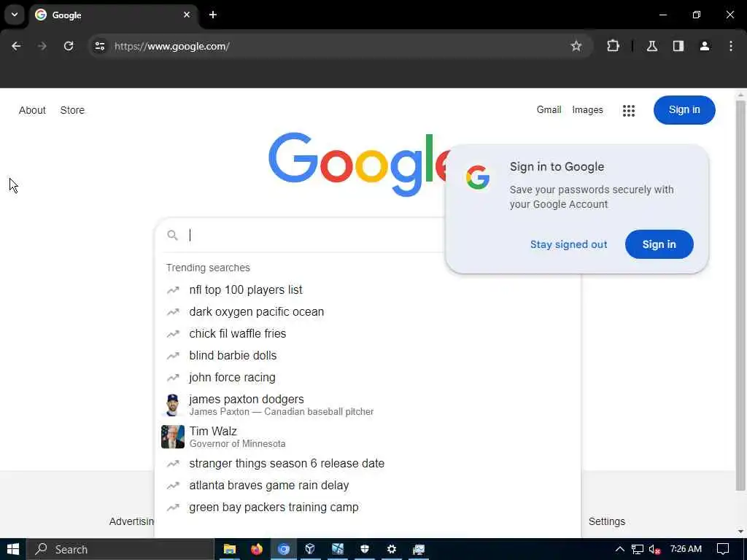Select stranger things season 6 release date

pos(368,463)
